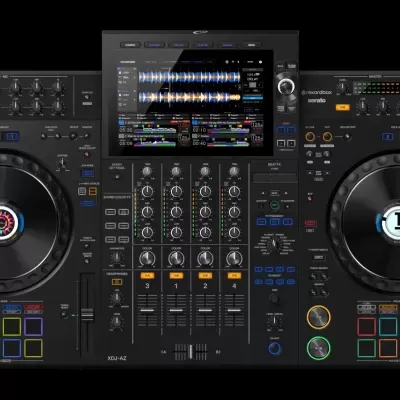Select the upper waveform on the touchscreen
This screenshot has width=400, height=400.
click(x=189, y=77)
